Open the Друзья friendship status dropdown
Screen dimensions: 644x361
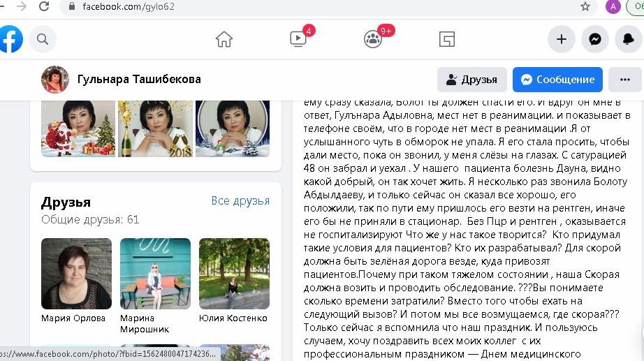pos(472,80)
